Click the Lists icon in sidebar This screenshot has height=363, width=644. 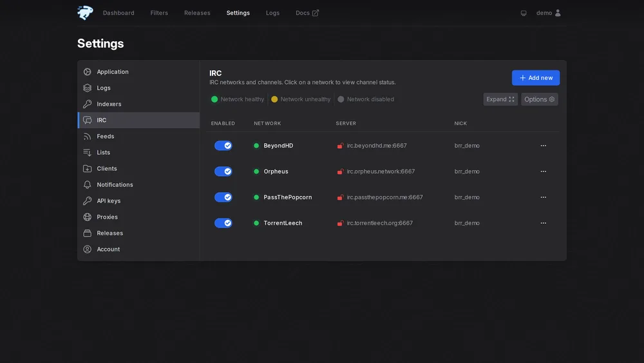point(87,152)
